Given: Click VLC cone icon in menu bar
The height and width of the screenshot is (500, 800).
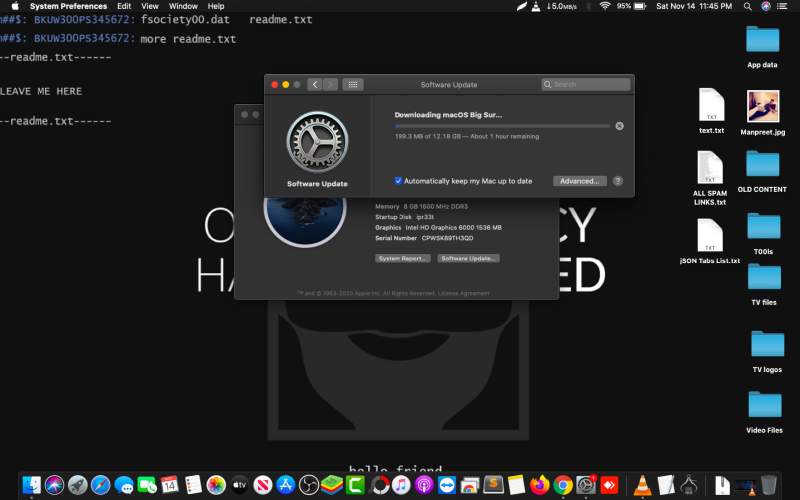Looking at the screenshot, I should (x=536, y=6).
